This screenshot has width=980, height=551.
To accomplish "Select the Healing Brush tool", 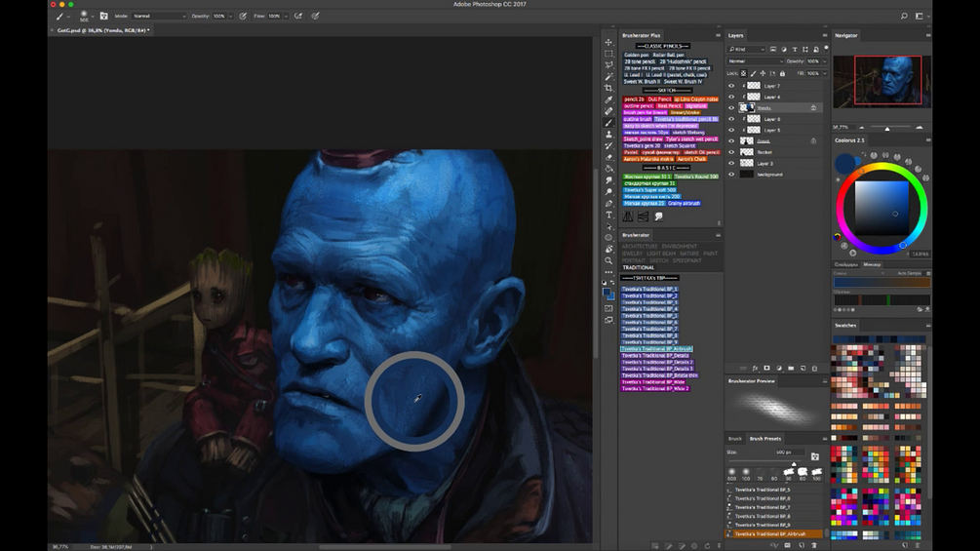I will pos(608,111).
